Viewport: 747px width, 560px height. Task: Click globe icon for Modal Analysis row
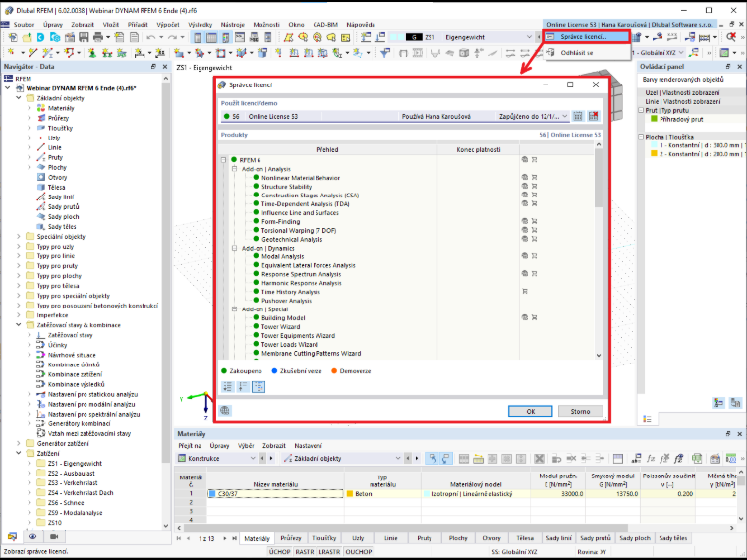point(525,256)
